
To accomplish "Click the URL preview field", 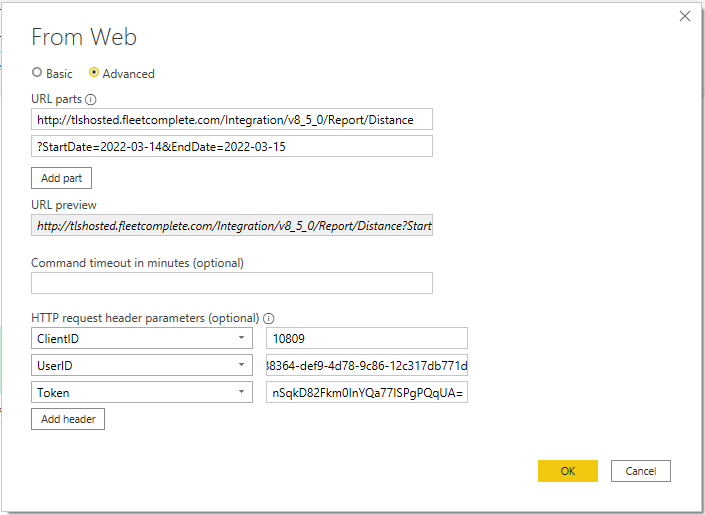I will (x=232, y=225).
